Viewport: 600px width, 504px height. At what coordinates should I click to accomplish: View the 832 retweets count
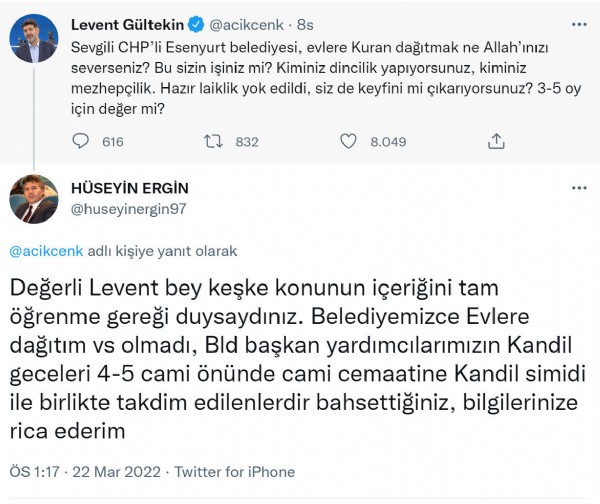click(246, 142)
